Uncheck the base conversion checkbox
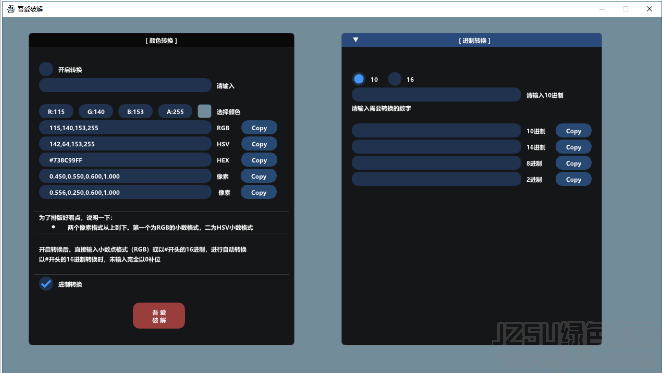The height and width of the screenshot is (373, 662). click(46, 284)
